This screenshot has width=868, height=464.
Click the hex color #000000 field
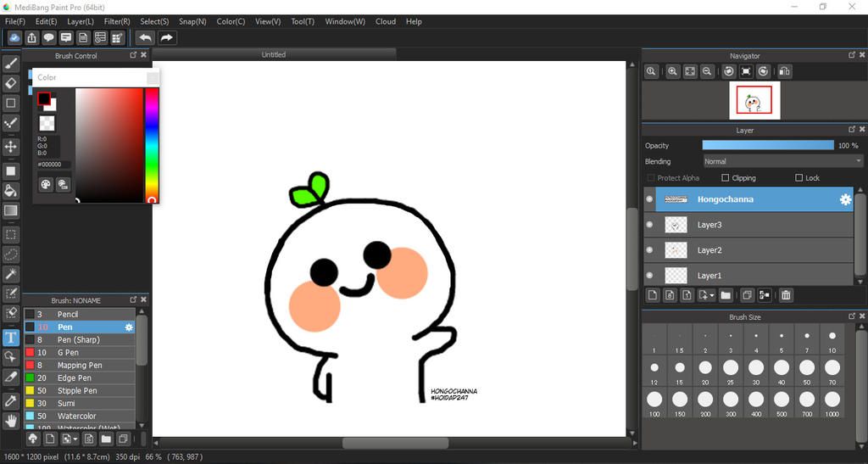click(53, 165)
